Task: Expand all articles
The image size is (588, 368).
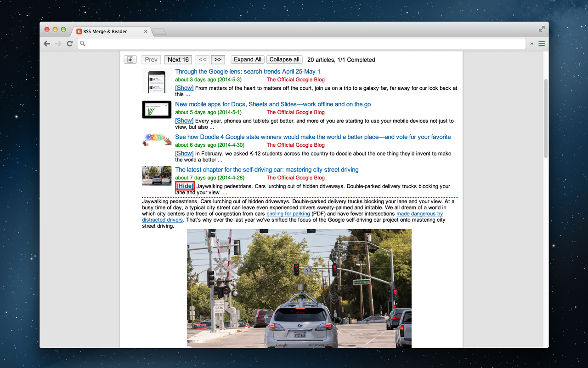Action: [x=248, y=59]
